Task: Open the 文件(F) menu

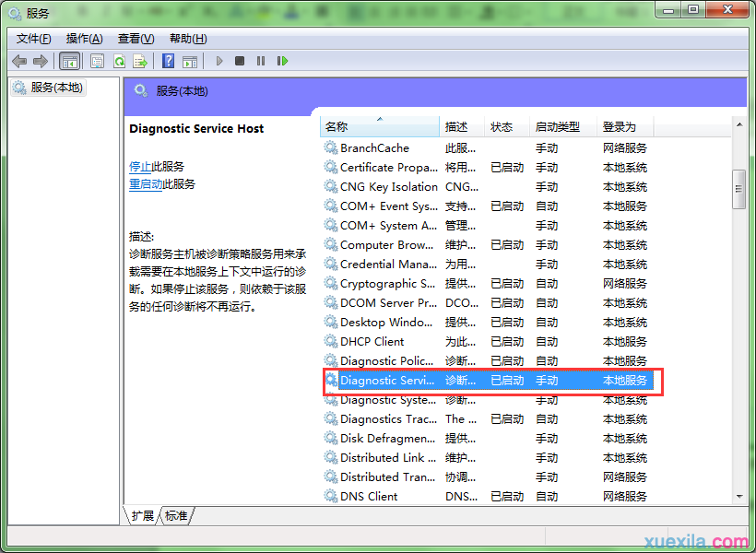Action: click(x=34, y=39)
